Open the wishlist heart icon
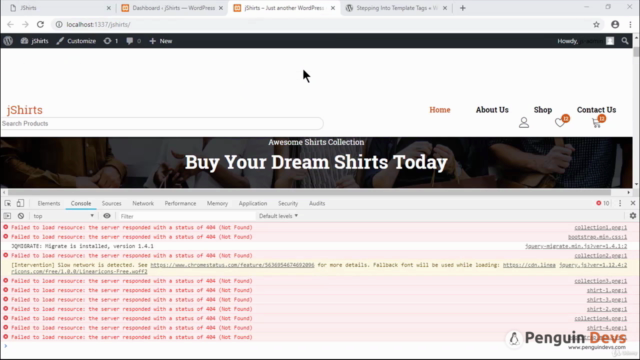640x360 pixels. coord(560,122)
